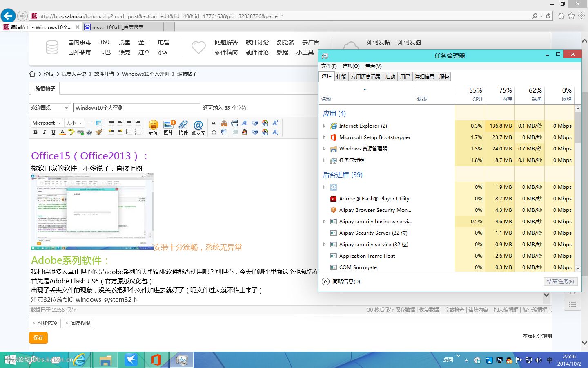Open File Explorer from the taskbar
588x368 pixels.
[x=105, y=360]
